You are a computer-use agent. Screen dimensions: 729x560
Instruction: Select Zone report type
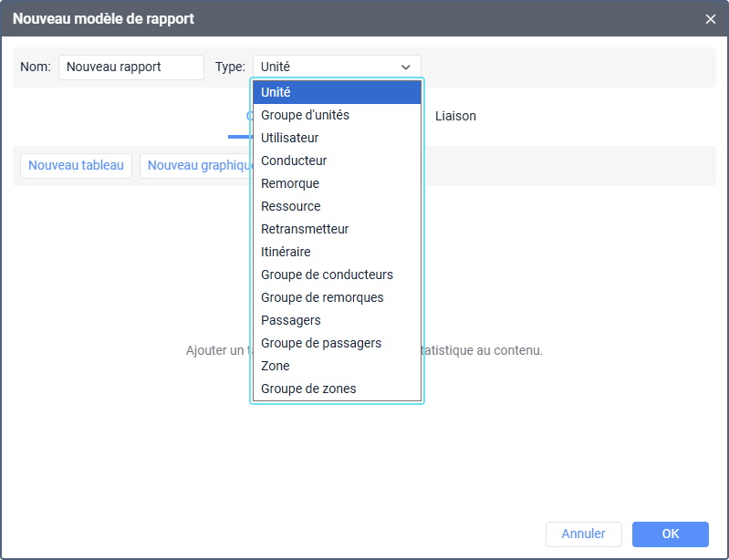tap(336, 366)
